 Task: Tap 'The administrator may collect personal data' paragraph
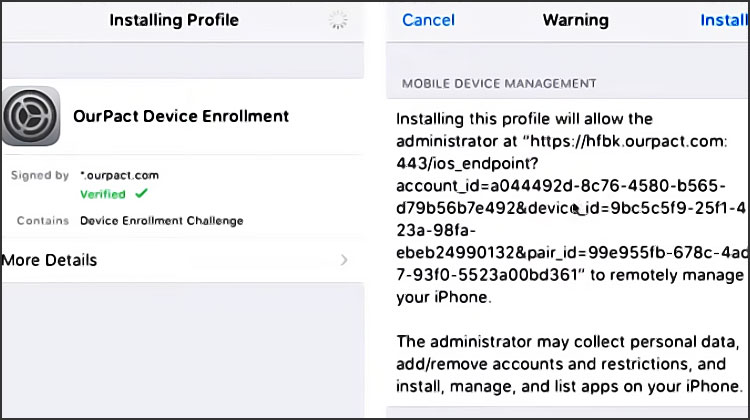click(x=569, y=364)
